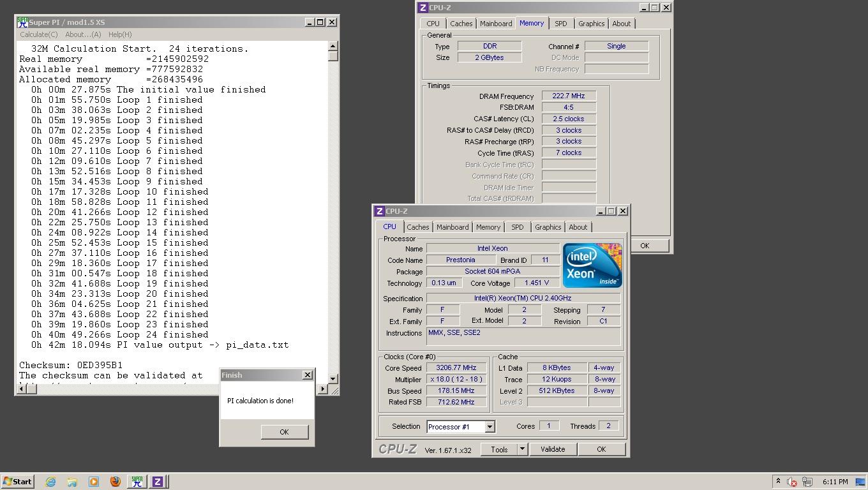
Task: Click DRAM Frequency value 222.7 MHz
Action: coord(569,96)
